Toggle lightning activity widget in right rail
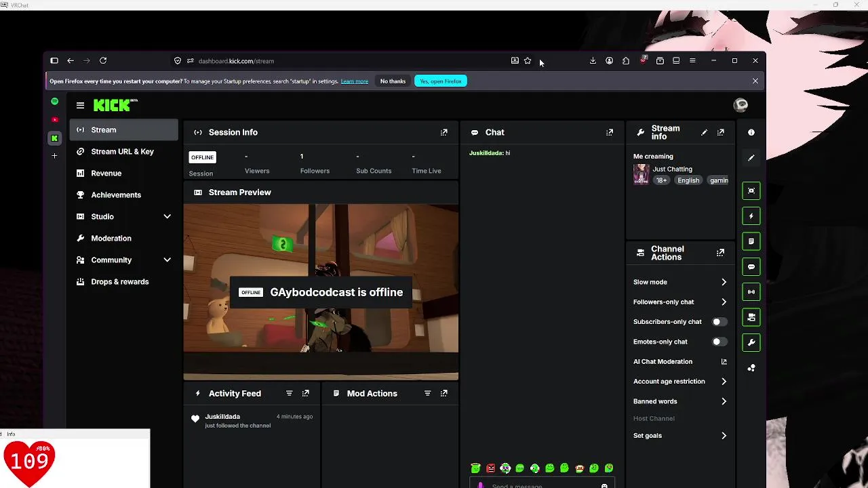 (751, 216)
